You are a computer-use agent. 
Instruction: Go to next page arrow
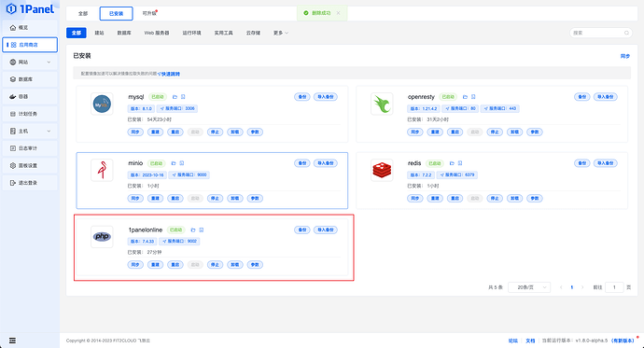click(x=582, y=287)
